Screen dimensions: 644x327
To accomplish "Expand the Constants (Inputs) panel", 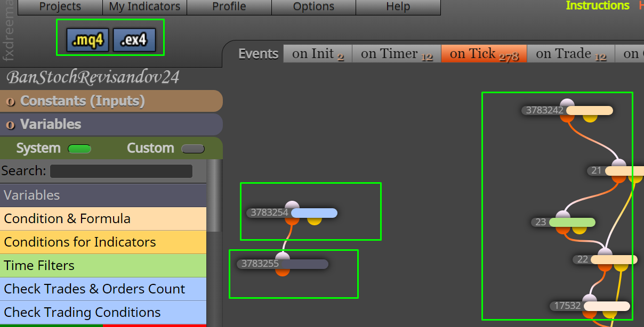I will pos(111,101).
